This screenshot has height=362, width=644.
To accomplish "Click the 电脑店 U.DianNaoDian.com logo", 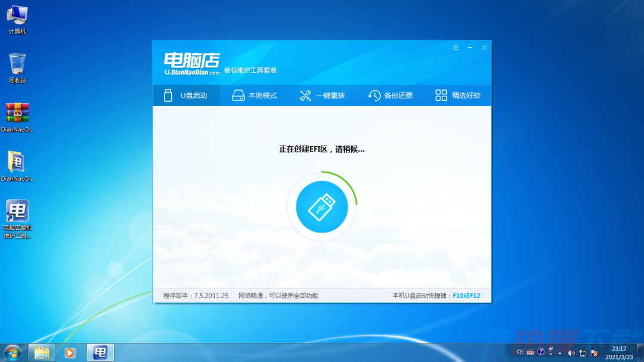I will click(x=192, y=64).
